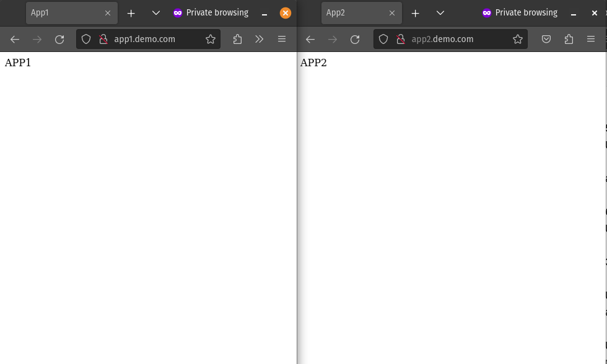Expand the overflow toolbar chevron in App1 window
607x364 pixels.
pyautogui.click(x=260, y=39)
